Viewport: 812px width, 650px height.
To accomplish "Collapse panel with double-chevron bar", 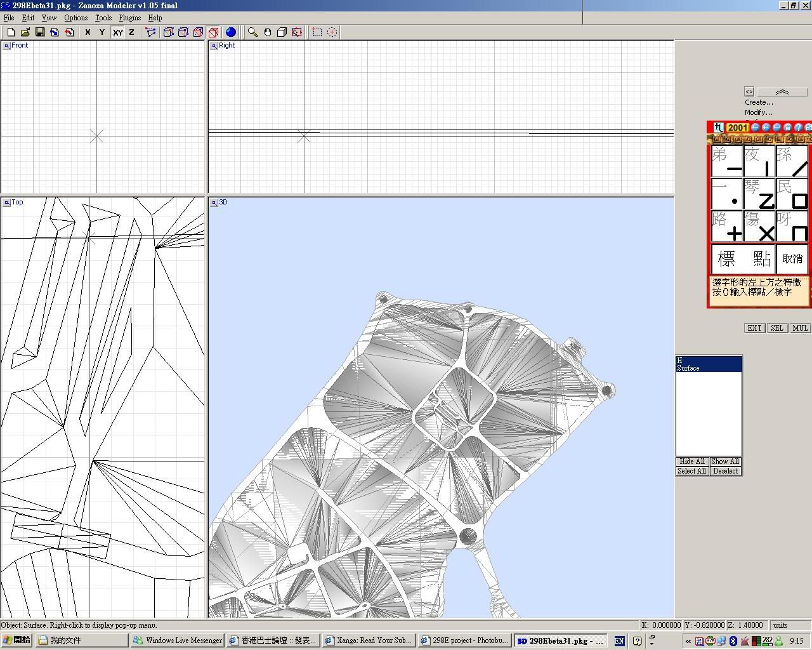I will (782, 92).
